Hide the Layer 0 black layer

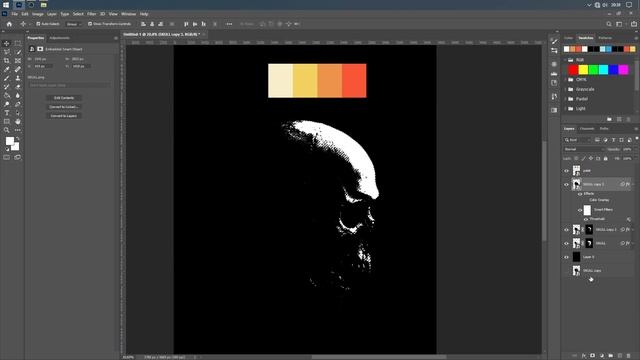pyautogui.click(x=566, y=257)
